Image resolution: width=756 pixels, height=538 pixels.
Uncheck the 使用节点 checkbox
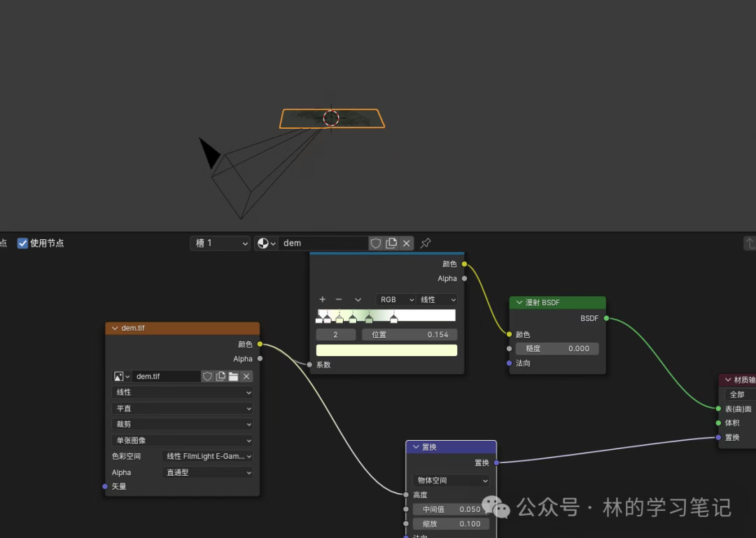(x=22, y=243)
